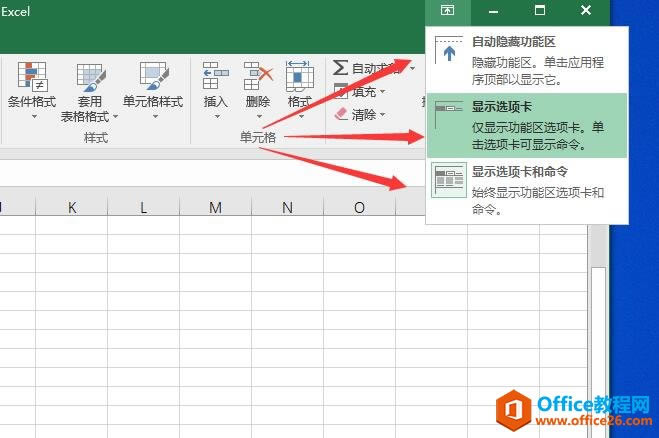Minimize the Excel window
659x438 pixels.
(x=493, y=11)
